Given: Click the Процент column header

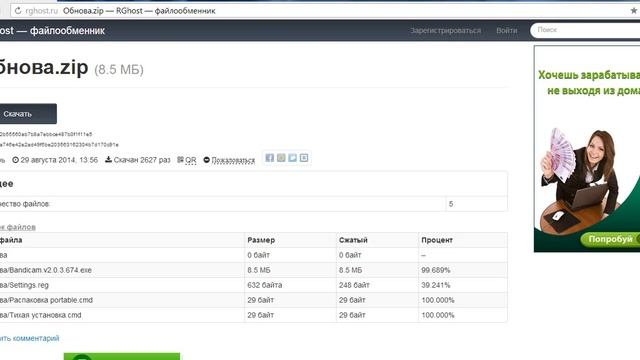Looking at the screenshot, I should point(437,240).
